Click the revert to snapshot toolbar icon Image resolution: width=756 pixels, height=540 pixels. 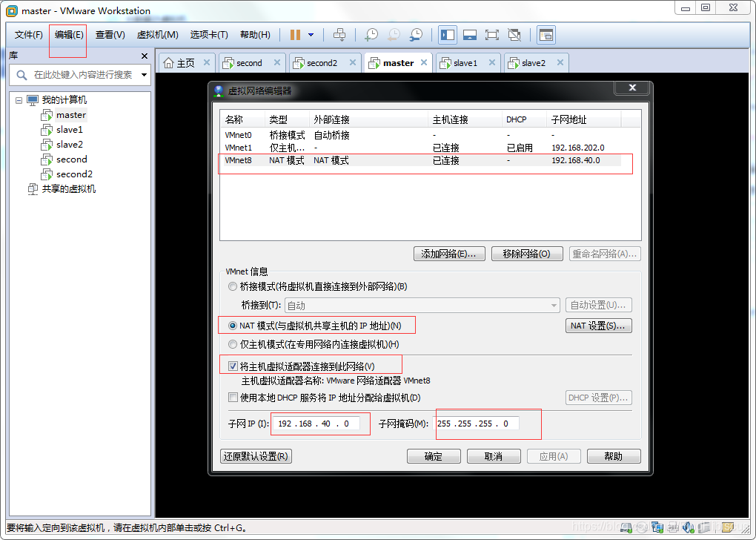394,35
